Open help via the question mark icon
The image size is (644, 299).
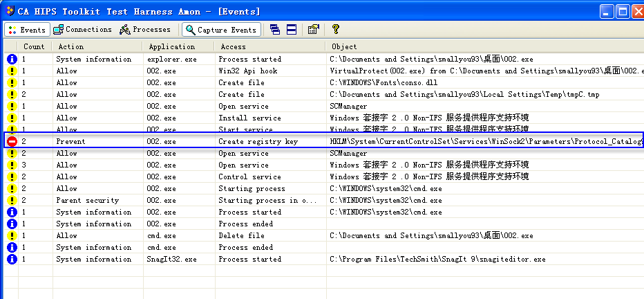336,29
